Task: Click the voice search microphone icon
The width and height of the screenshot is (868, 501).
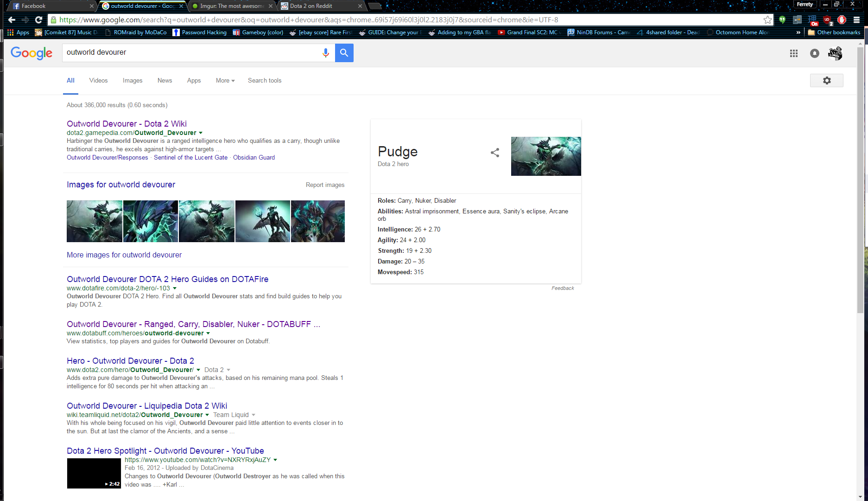Action: 325,53
